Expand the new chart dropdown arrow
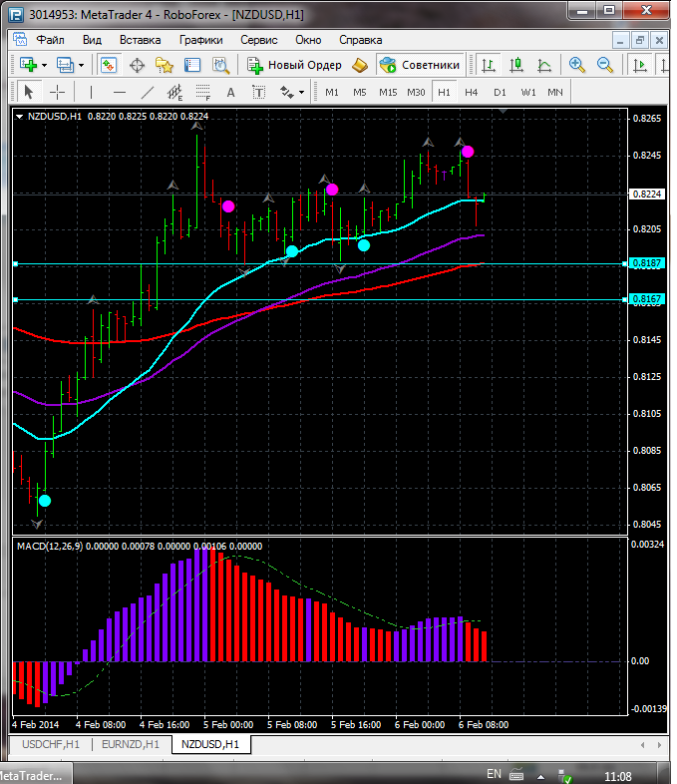This screenshot has height=784, width=677. click(x=44, y=65)
